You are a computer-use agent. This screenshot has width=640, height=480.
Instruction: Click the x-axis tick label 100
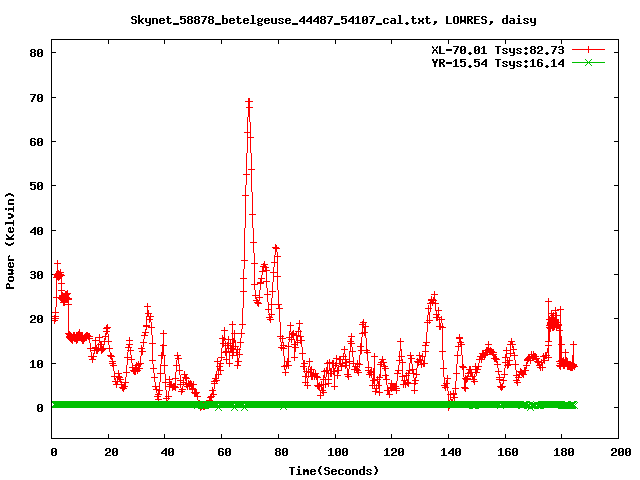pos(337,452)
